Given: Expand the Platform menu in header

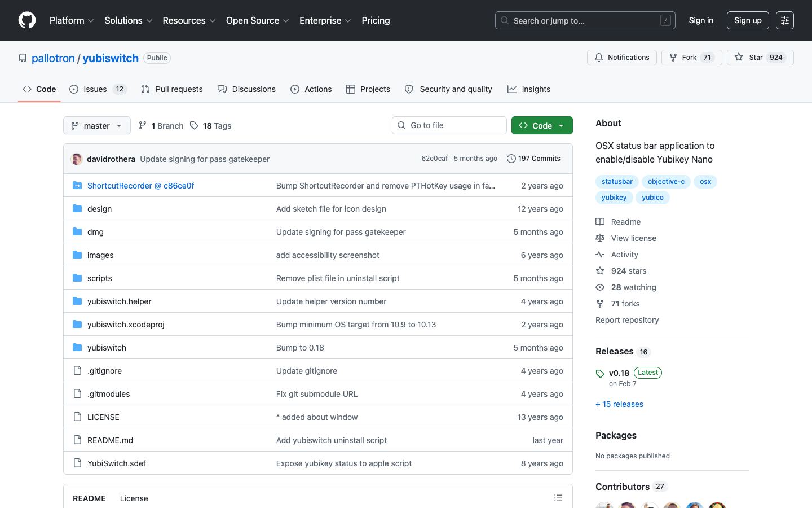Looking at the screenshot, I should click(x=72, y=20).
